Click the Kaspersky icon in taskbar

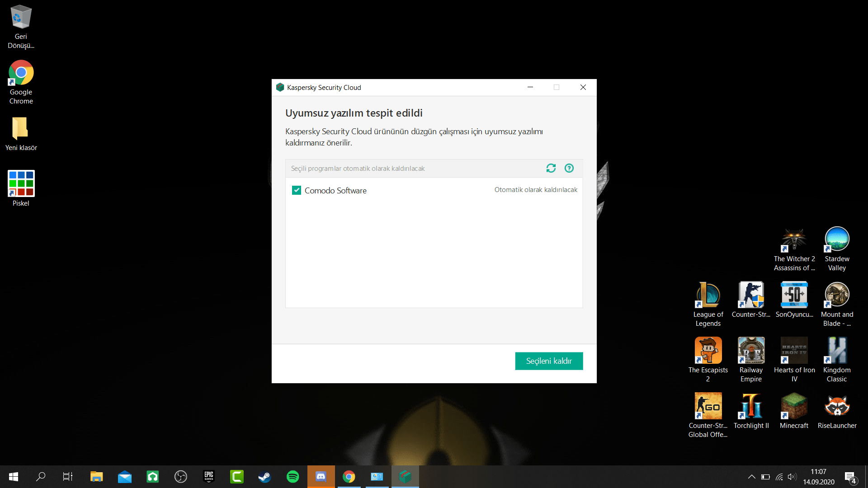405,476
